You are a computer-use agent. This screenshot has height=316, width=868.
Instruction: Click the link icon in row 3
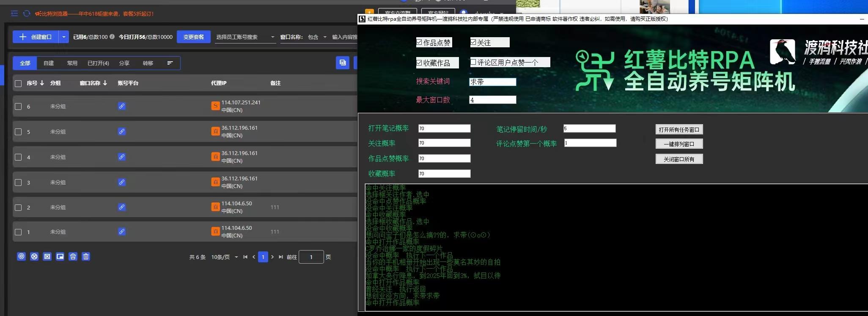coord(122,182)
